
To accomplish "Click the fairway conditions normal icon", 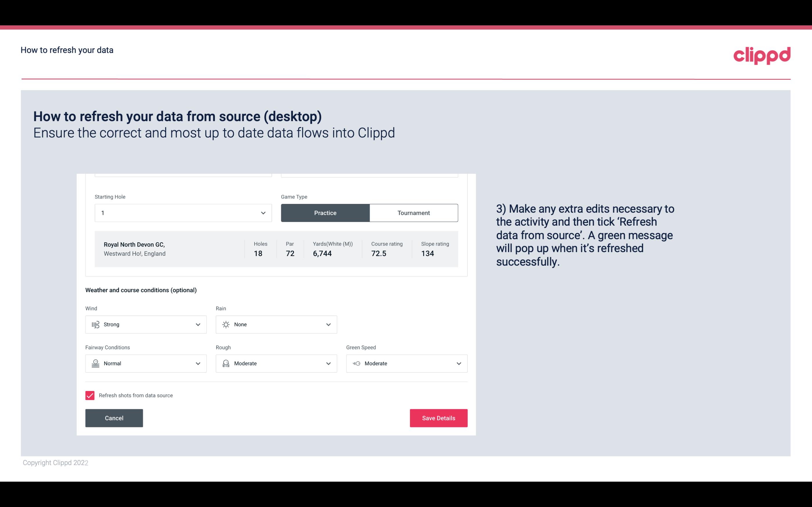I will (95, 363).
